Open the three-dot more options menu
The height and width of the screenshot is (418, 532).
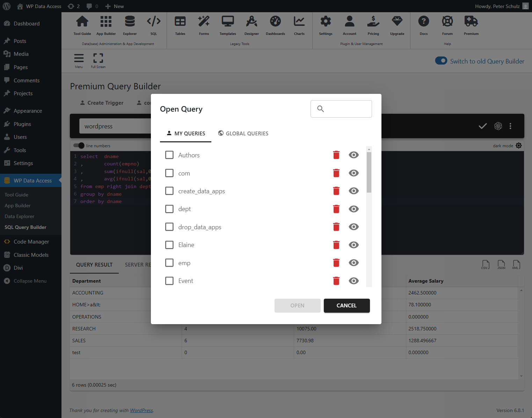click(510, 126)
